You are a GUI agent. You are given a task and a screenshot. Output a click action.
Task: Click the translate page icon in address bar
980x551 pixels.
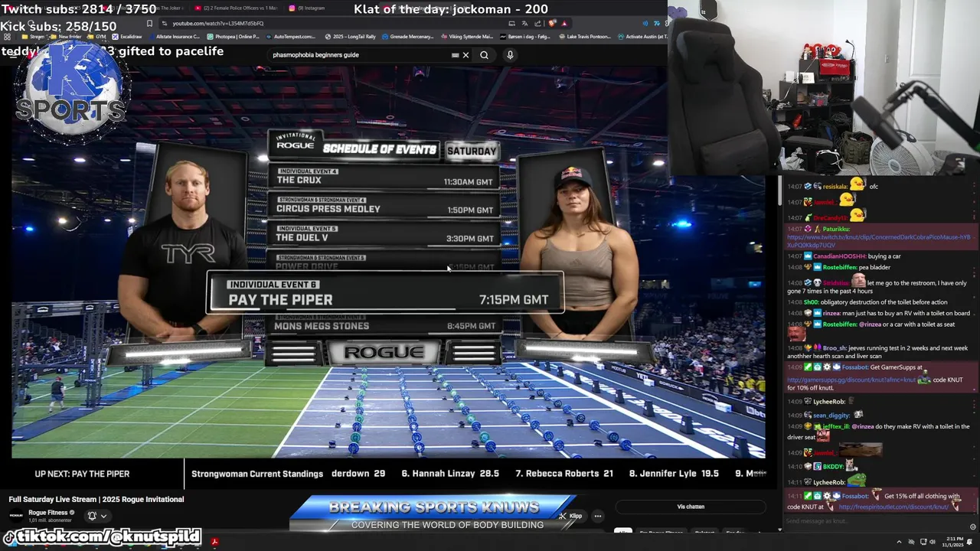(524, 23)
